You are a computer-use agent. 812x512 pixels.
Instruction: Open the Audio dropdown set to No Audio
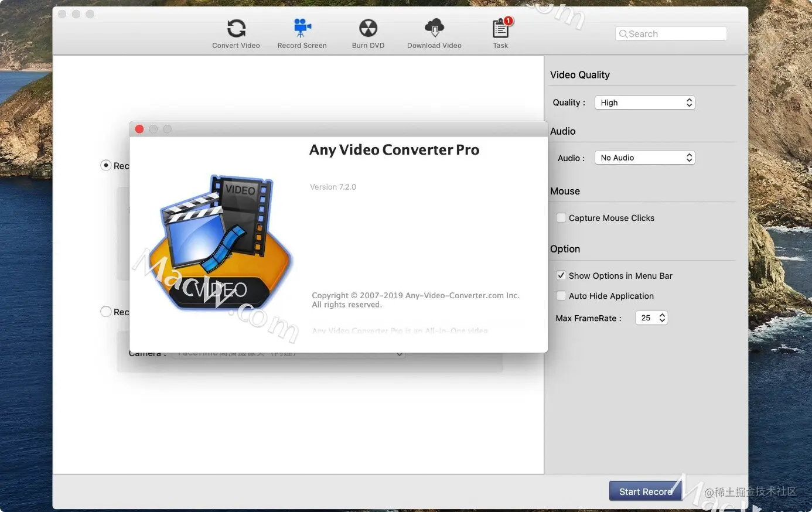(644, 158)
